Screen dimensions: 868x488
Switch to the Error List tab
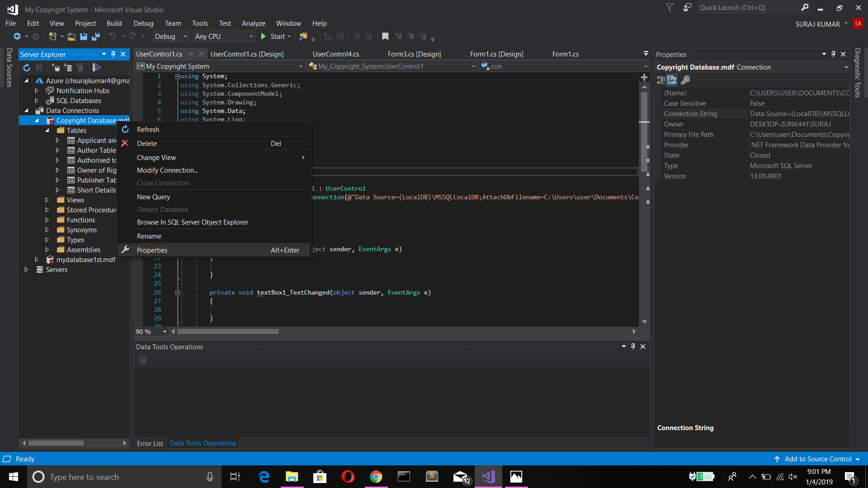[x=150, y=443]
